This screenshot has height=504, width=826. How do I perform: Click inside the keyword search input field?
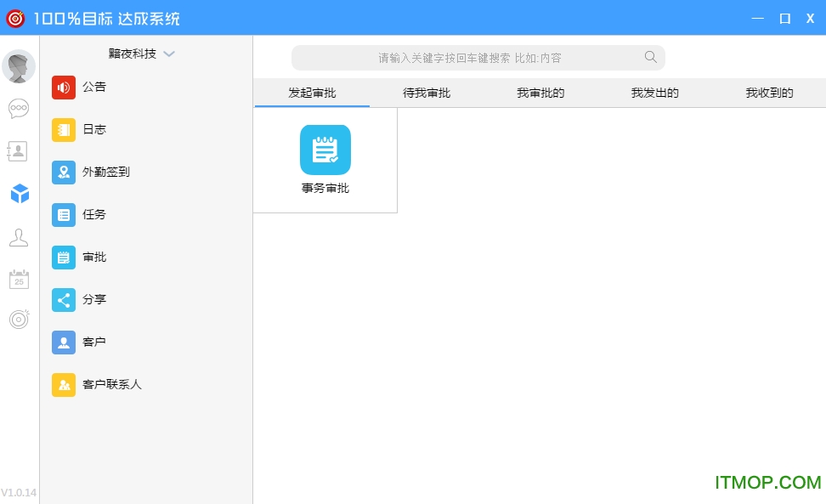[x=476, y=57]
